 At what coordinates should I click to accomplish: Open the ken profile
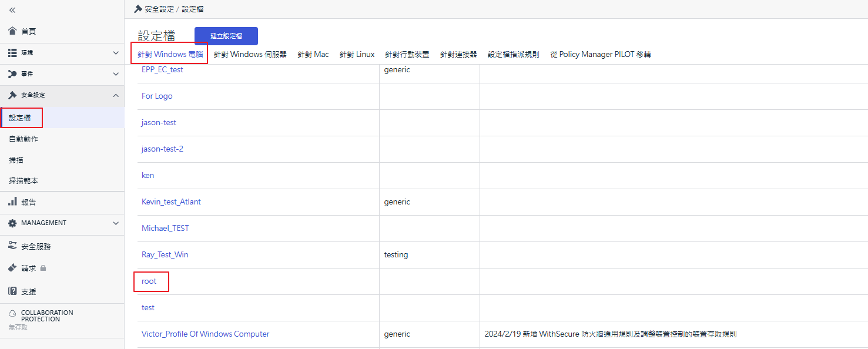pyautogui.click(x=148, y=175)
